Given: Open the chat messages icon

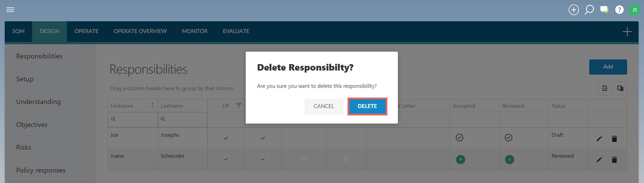Looking at the screenshot, I should click(604, 10).
